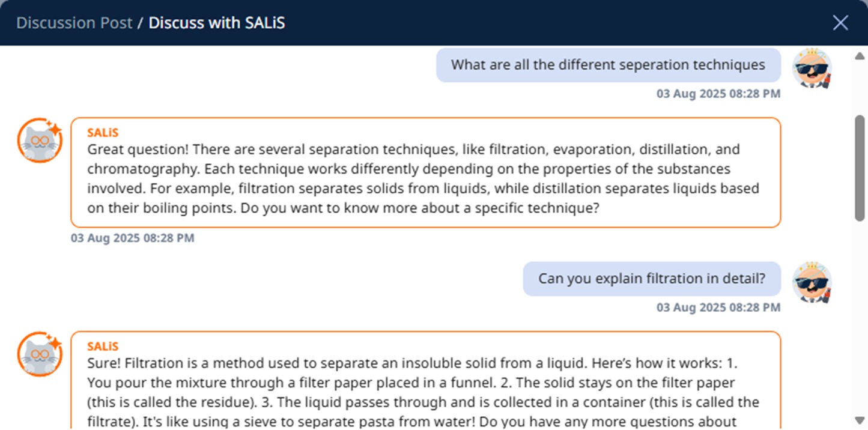Screen dimensions: 868x430
Task: Click the user avatar beside the separation techniques question
Action: coord(812,68)
